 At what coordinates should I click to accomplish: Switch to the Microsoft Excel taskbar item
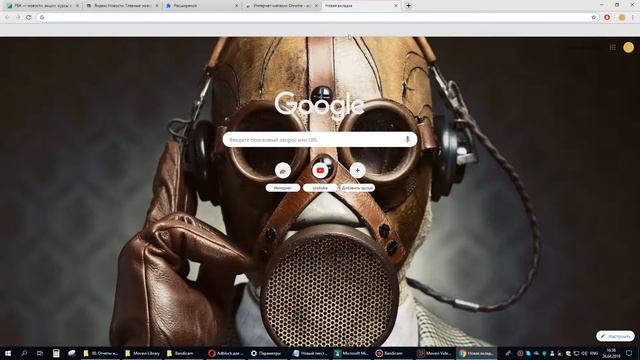pyautogui.click(x=351, y=353)
